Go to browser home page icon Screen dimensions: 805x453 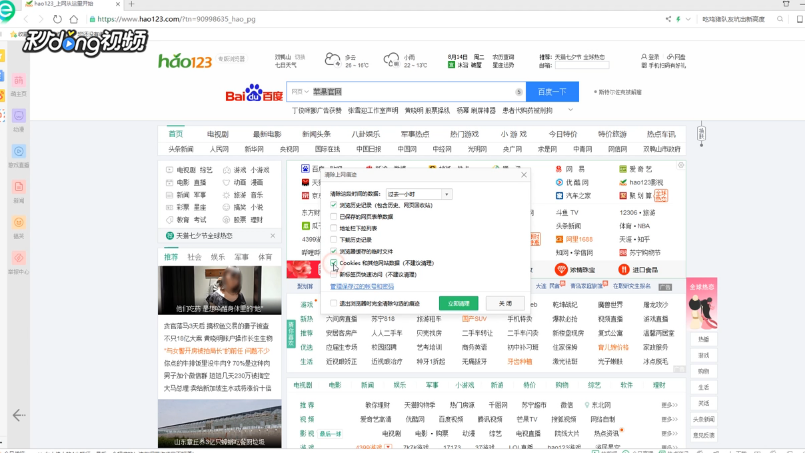74,19
